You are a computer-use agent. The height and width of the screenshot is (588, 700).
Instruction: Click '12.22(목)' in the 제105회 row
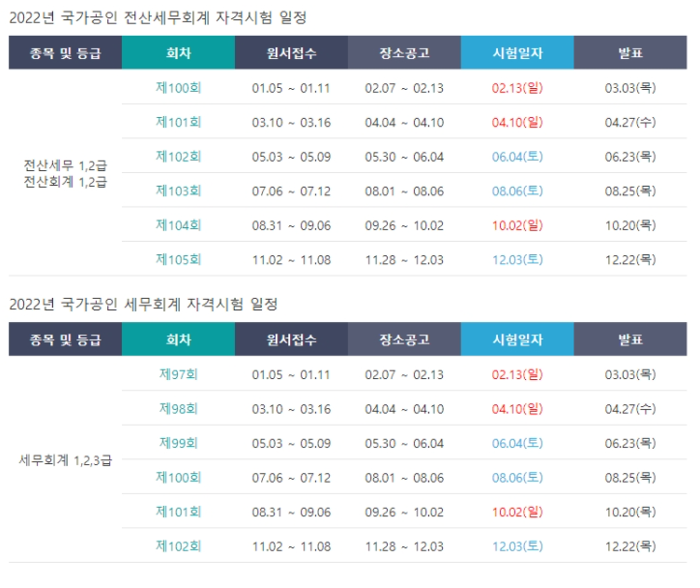tap(630, 260)
